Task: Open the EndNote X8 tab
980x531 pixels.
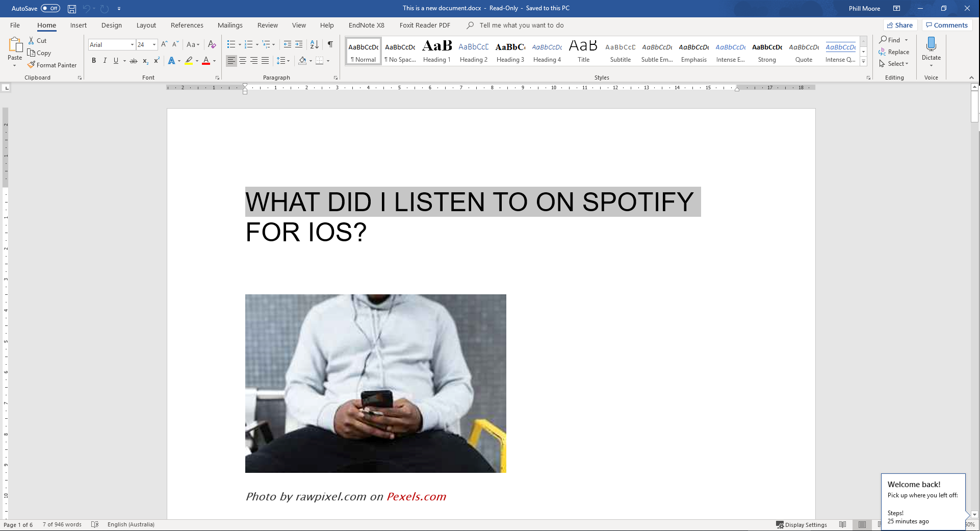Action: click(366, 25)
